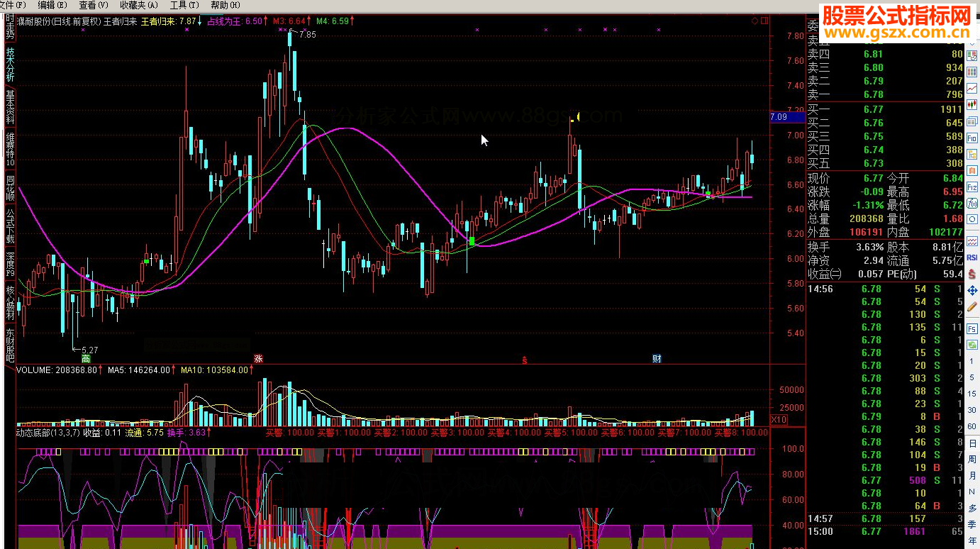Select the 技术分析 sidebar tab
The image size is (980, 549).
coord(10,65)
